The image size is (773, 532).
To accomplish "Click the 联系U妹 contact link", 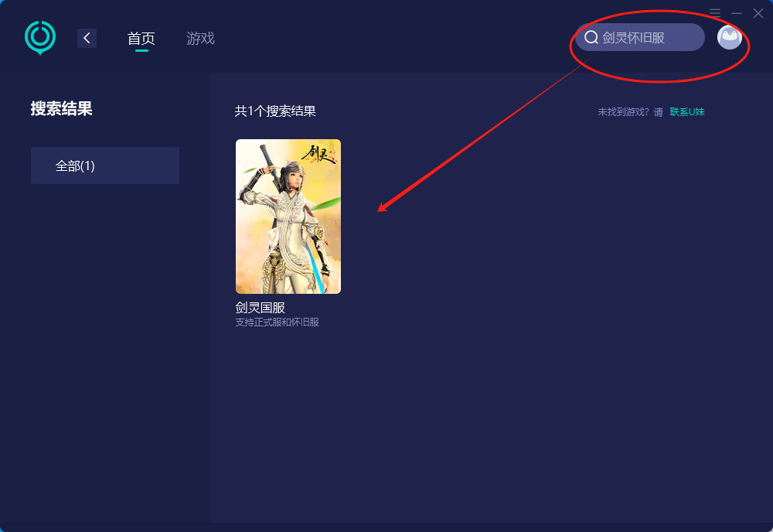I will pos(687,112).
